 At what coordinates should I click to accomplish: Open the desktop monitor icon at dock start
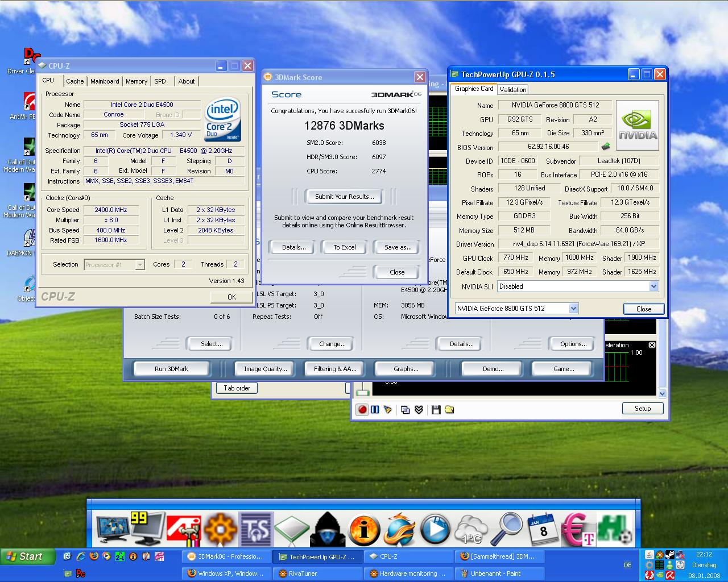point(113,530)
